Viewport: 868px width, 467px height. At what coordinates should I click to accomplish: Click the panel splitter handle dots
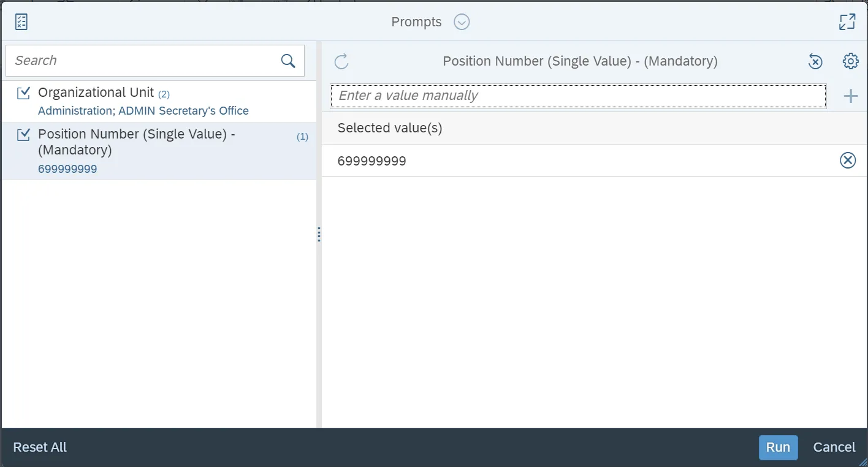click(x=319, y=234)
